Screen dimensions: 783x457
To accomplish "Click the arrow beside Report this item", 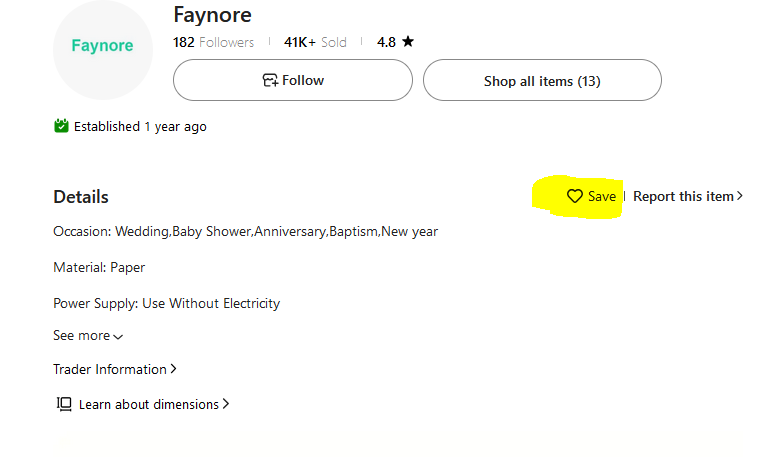I will [740, 197].
